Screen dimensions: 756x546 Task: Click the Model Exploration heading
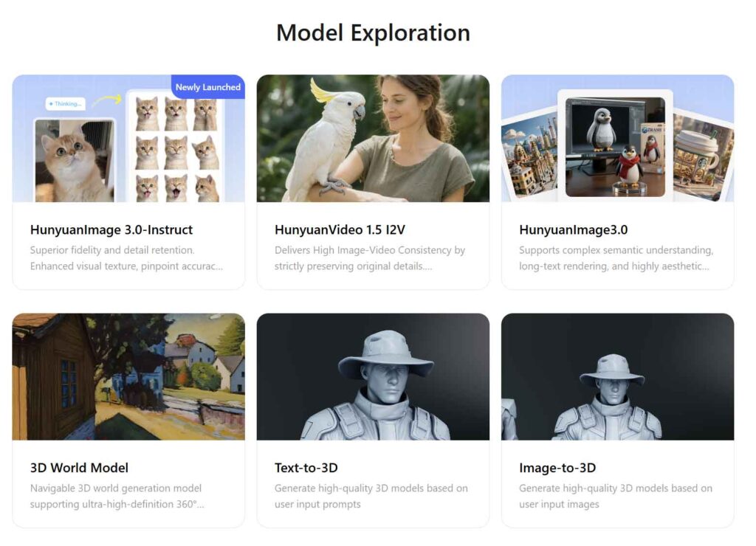pos(373,32)
